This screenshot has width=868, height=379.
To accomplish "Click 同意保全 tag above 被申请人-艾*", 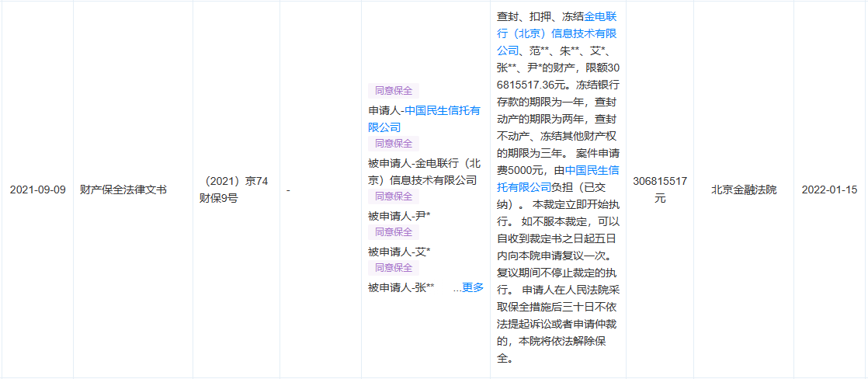I will [394, 231].
